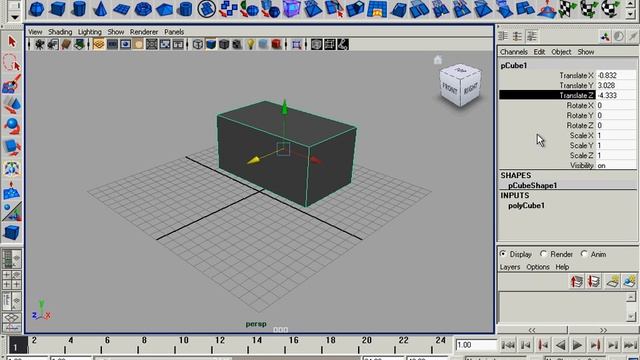
Task: Select the Display radio button
Action: [503, 254]
